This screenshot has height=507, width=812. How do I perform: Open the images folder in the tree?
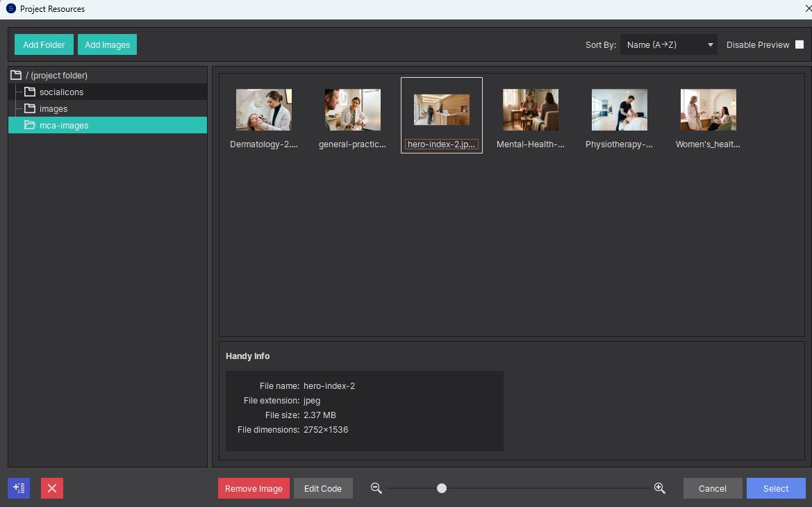[108, 109]
